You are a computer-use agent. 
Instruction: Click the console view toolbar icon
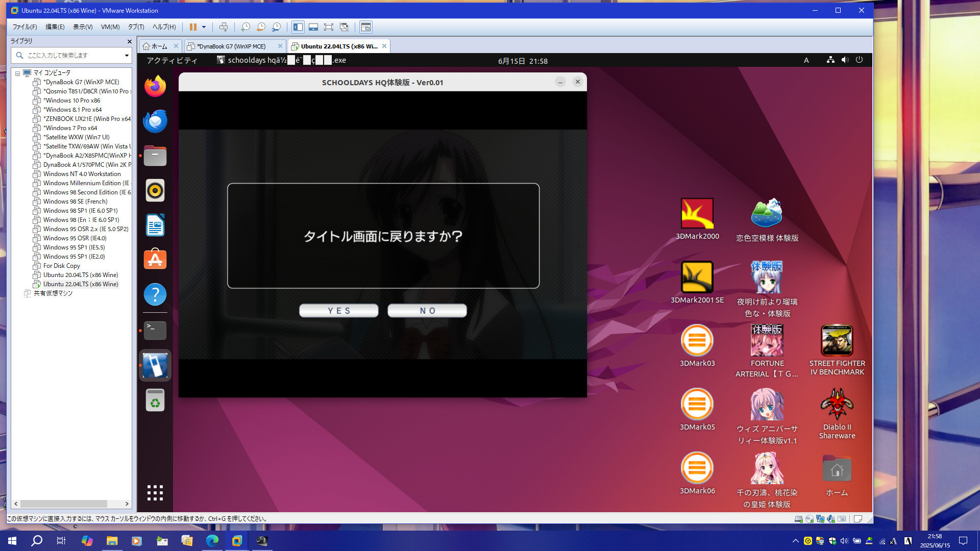tap(366, 27)
